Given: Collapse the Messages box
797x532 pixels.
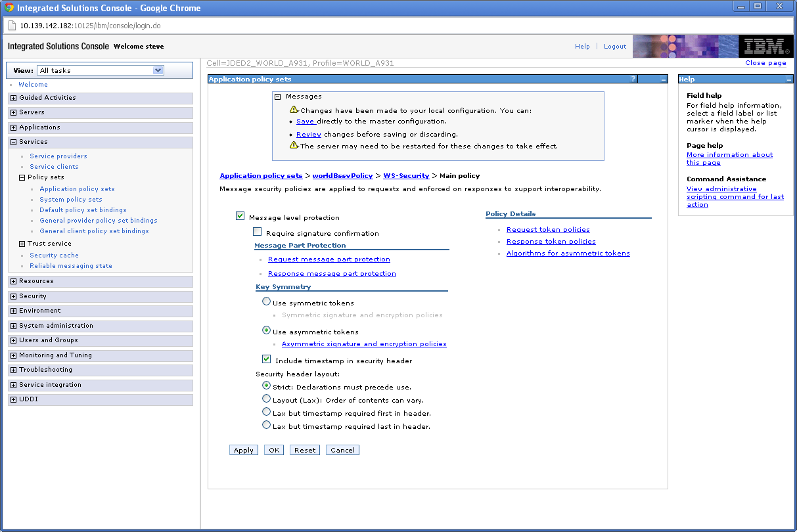Looking at the screenshot, I should 277,97.
